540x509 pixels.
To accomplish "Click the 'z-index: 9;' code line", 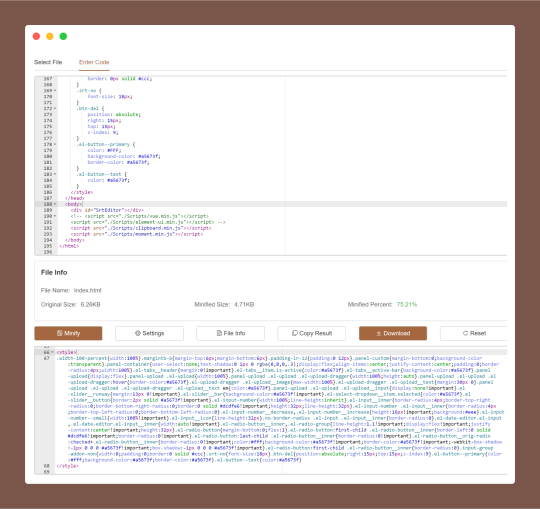I will (103, 132).
